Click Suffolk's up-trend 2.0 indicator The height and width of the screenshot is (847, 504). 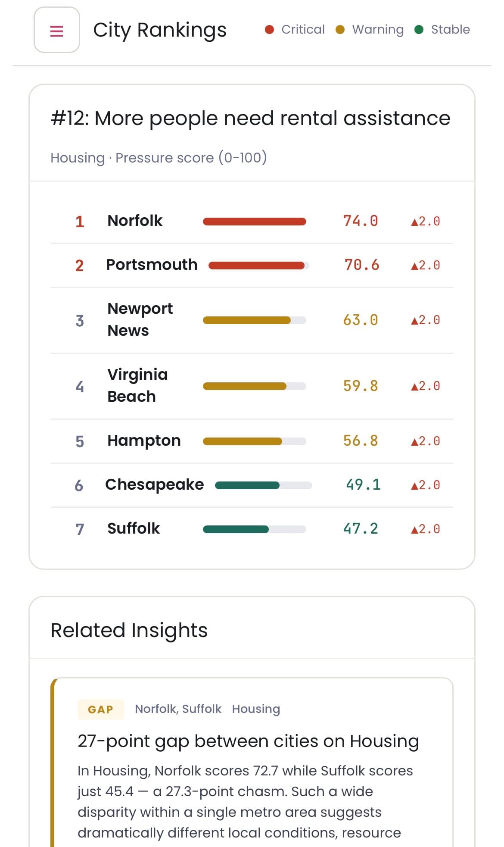point(426,529)
